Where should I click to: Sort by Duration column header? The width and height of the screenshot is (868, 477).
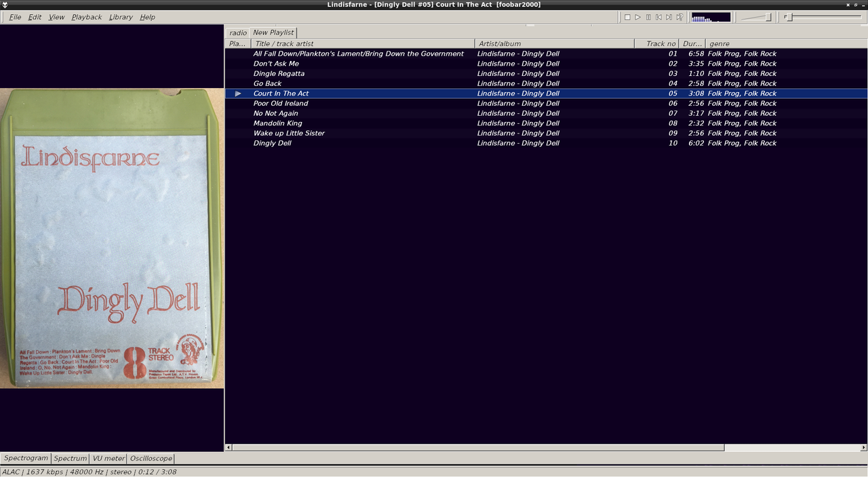point(692,43)
